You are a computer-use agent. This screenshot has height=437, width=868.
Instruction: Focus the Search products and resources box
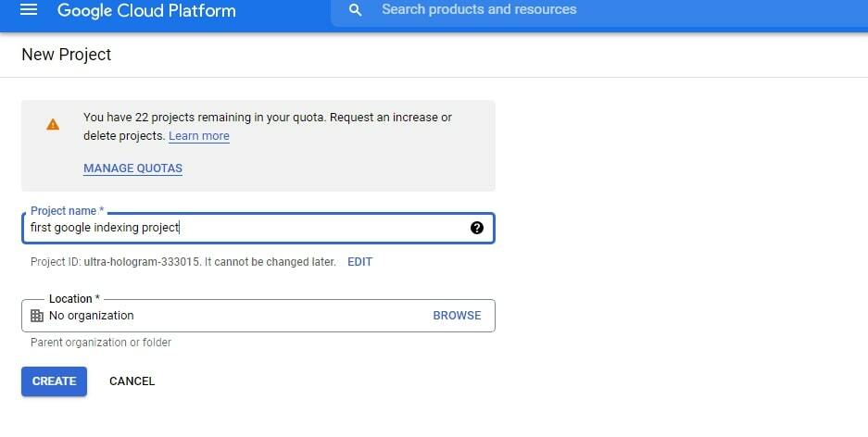coord(599,11)
